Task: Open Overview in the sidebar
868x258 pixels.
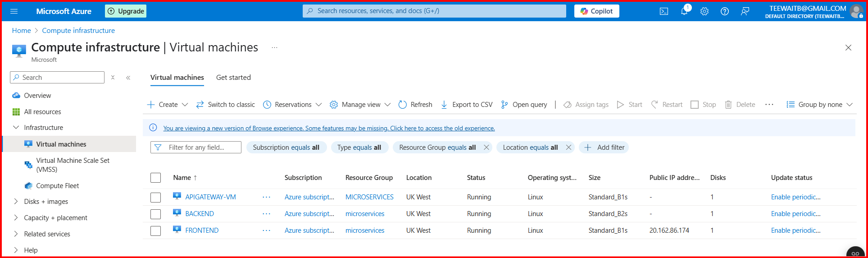Action: (37, 96)
